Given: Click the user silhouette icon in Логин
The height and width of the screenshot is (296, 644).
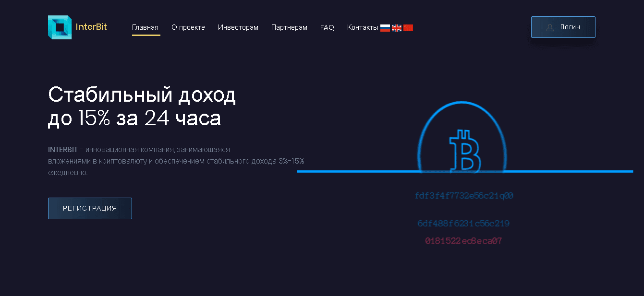Looking at the screenshot, I should [x=550, y=27].
